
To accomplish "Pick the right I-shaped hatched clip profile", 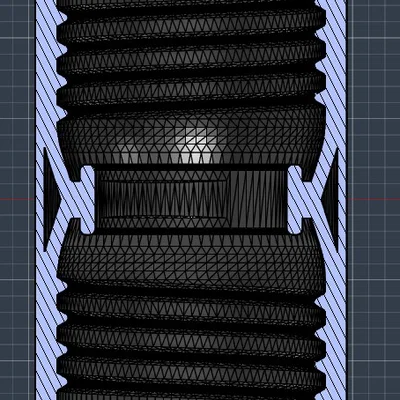I will pos(295,200).
